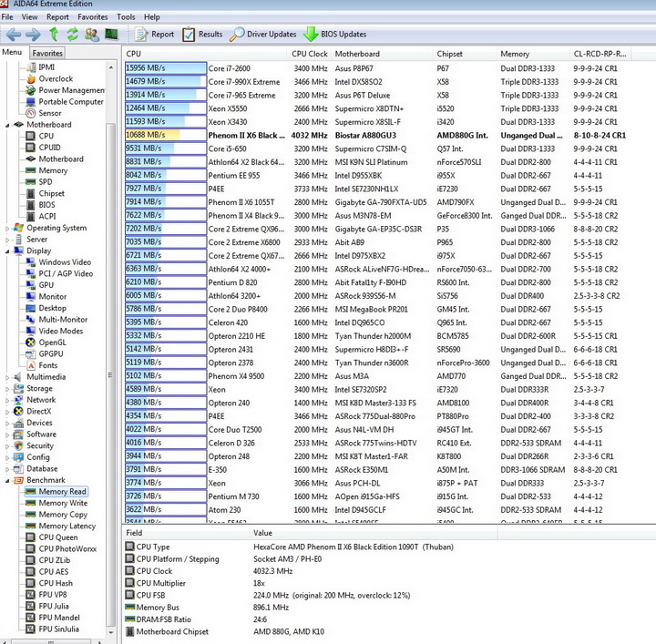The image size is (656, 644).
Task: Switch to the Menu tab
Action: tap(12, 52)
